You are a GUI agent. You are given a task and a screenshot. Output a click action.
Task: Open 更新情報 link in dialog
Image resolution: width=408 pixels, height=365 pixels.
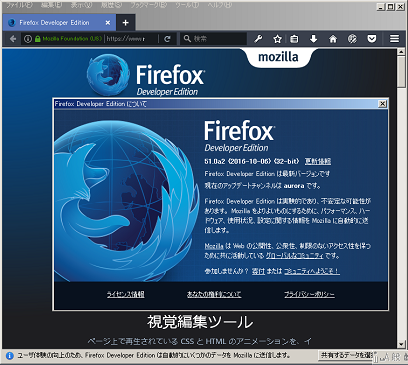(318, 161)
